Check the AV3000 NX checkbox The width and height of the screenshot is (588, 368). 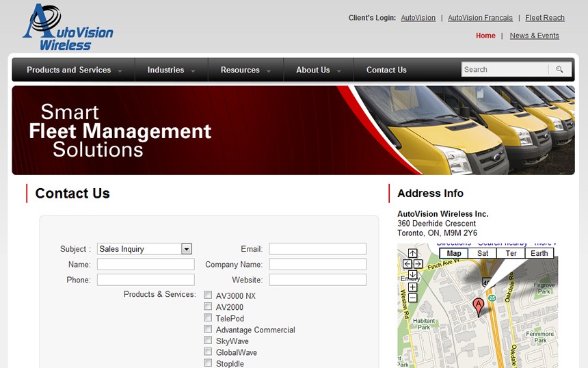(x=208, y=295)
